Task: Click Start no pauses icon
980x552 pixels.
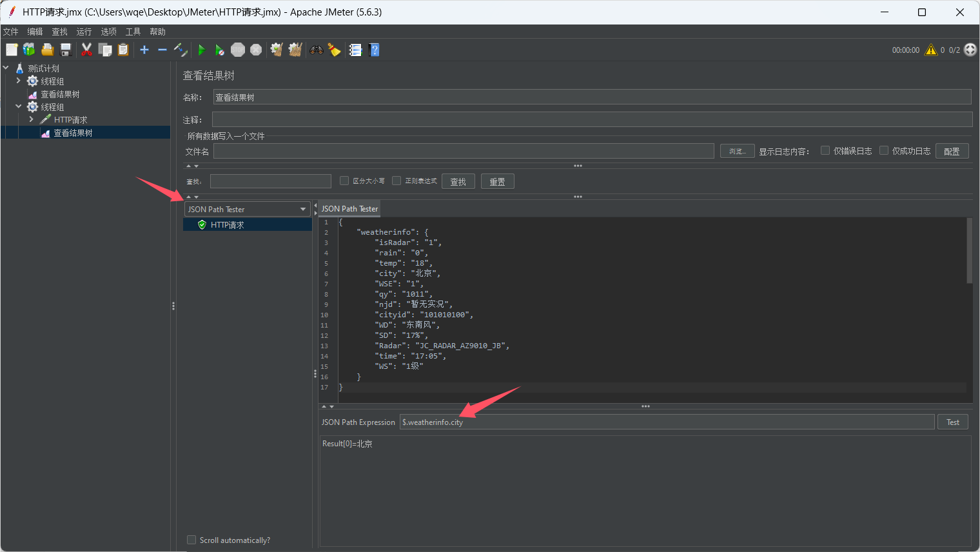Action: [219, 50]
